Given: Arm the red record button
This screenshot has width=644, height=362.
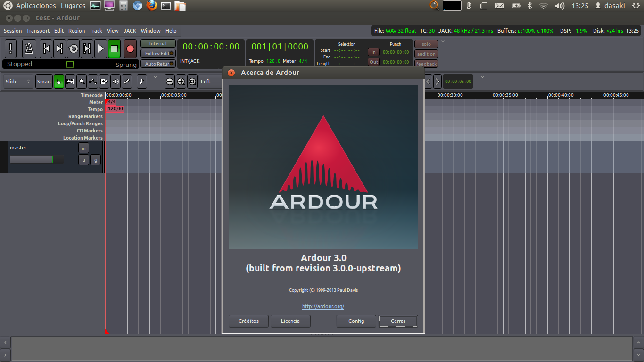Looking at the screenshot, I should pos(131,49).
